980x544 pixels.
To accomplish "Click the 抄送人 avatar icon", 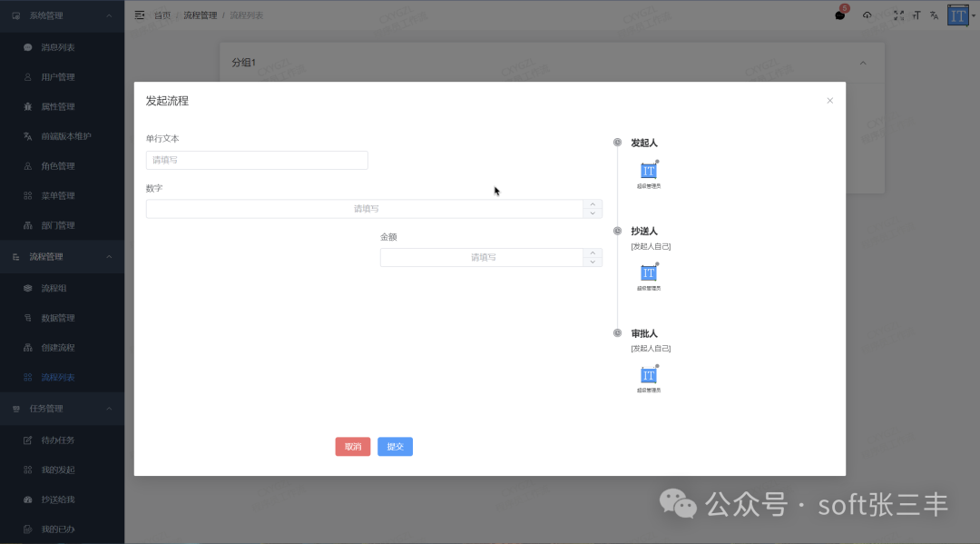I will [649, 272].
